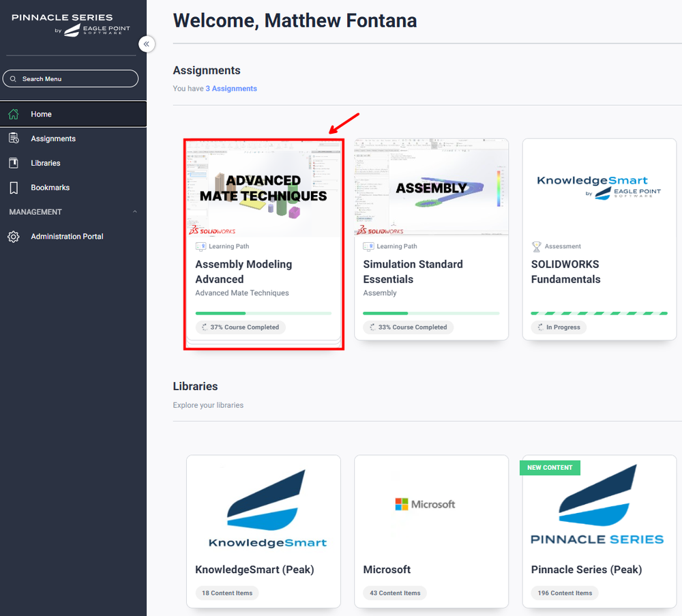Click spinner icon on 33% Course Completed badge
The height and width of the screenshot is (616, 682).
click(372, 327)
